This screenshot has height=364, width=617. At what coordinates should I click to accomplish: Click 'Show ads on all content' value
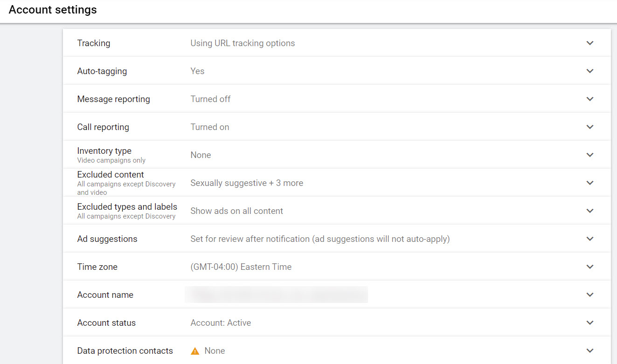click(x=236, y=211)
